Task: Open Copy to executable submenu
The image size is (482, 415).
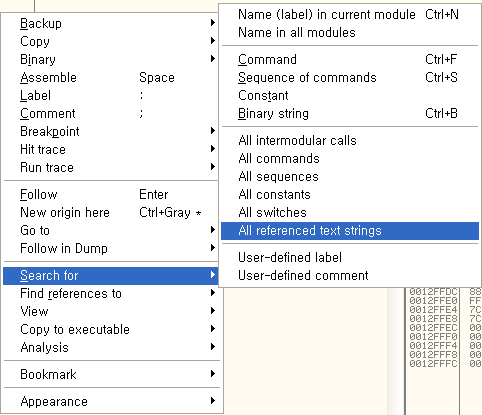Action: pyautogui.click(x=111, y=330)
